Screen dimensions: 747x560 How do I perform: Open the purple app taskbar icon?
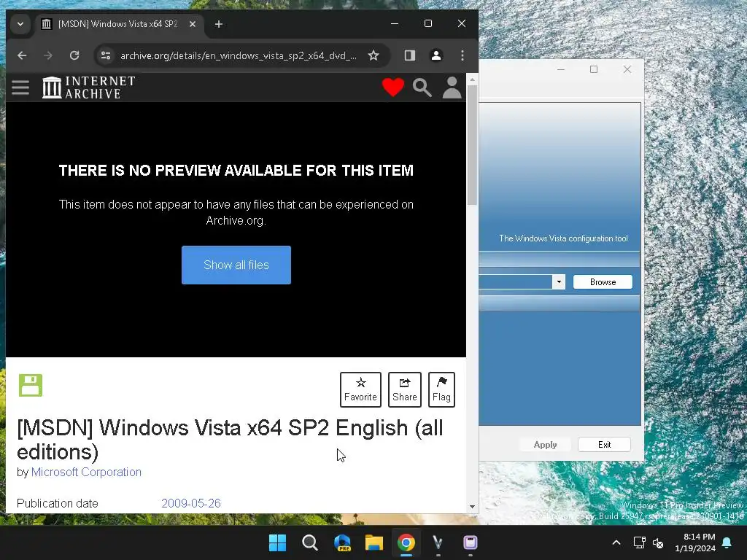[471, 542]
